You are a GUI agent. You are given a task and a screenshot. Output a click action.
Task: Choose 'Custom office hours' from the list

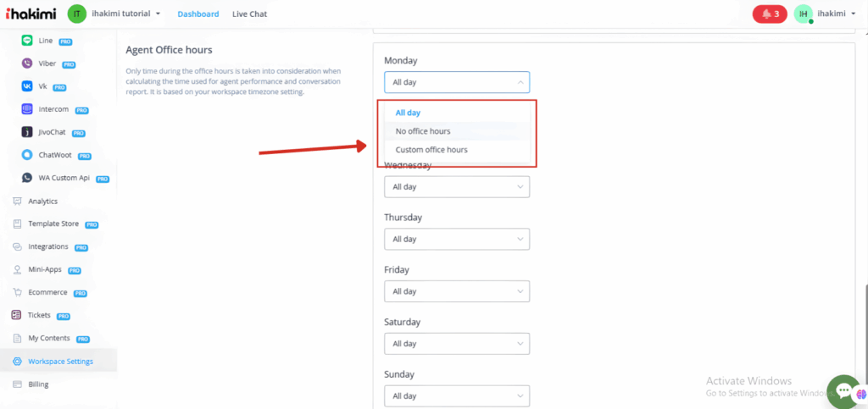431,150
